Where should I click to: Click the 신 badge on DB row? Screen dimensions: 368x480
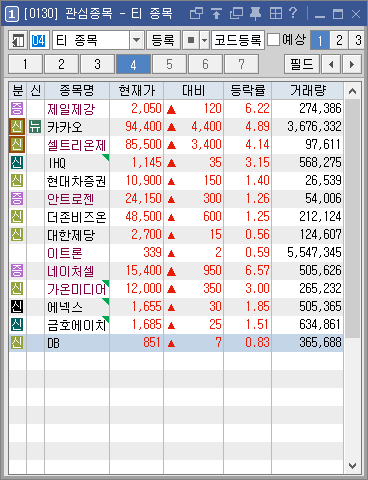[x=17, y=343]
